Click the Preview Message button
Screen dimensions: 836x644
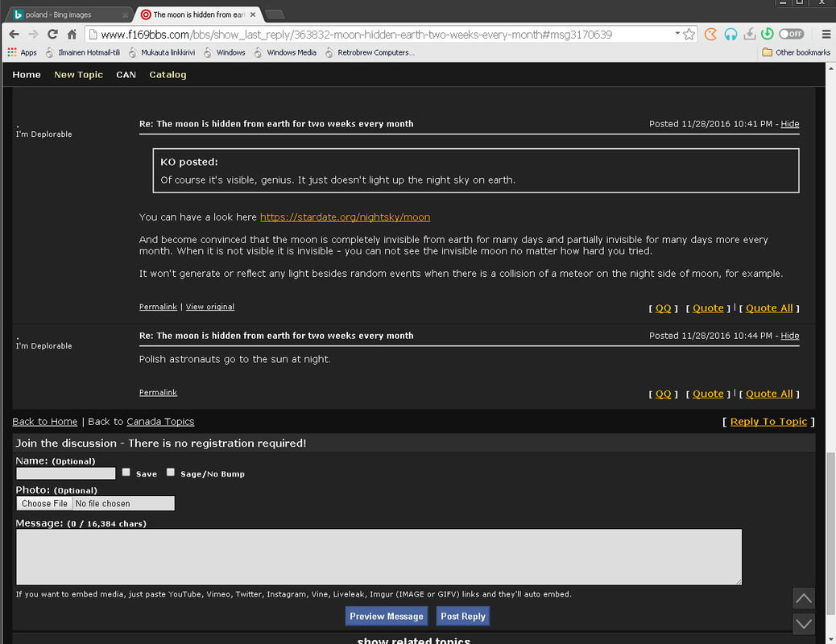(x=387, y=617)
